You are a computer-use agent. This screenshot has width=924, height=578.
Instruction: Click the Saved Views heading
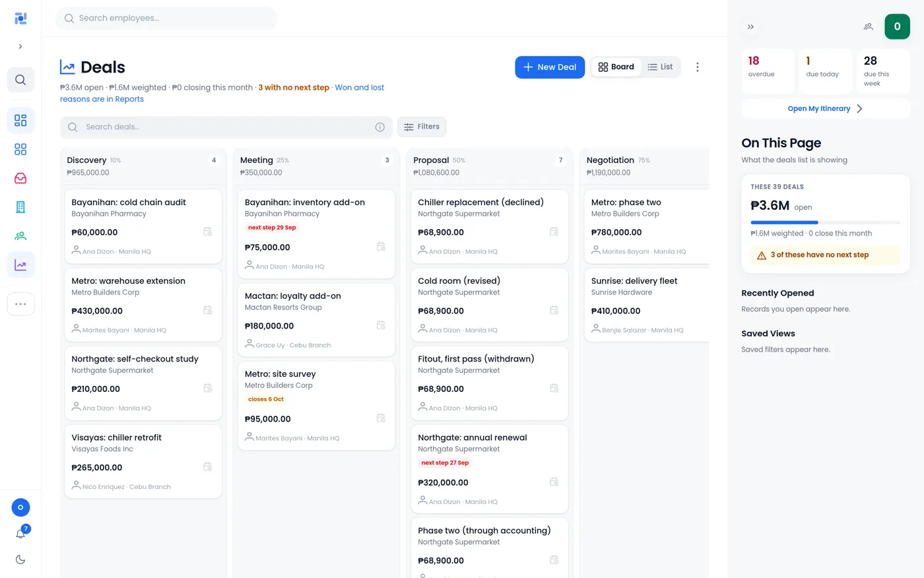(x=768, y=334)
